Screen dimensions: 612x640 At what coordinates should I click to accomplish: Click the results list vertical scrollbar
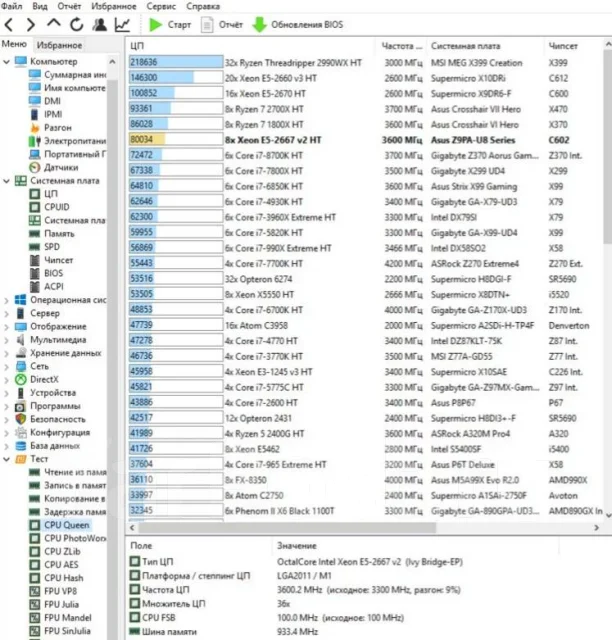[x=608, y=147]
